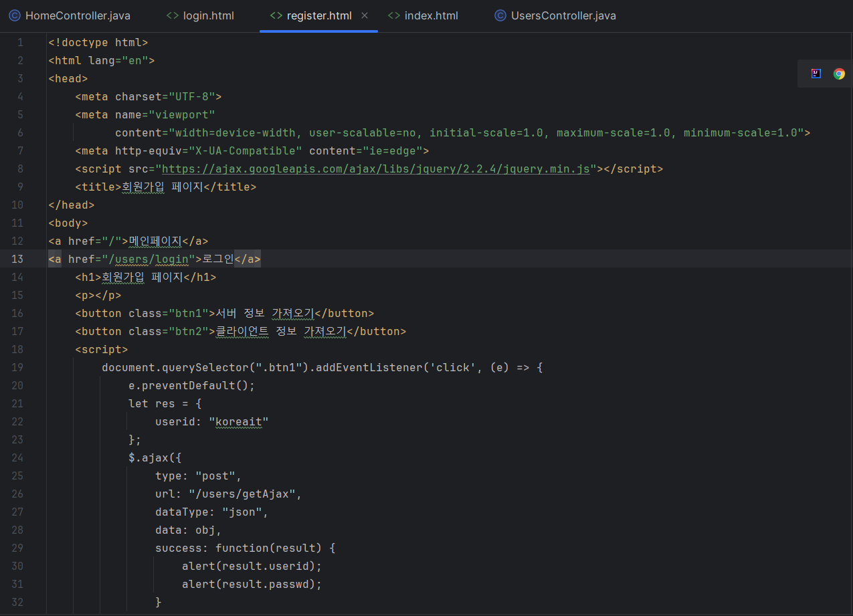Viewport: 853px width, 616px height.
Task: Click the "let res = {" declaration
Action: pos(165,404)
